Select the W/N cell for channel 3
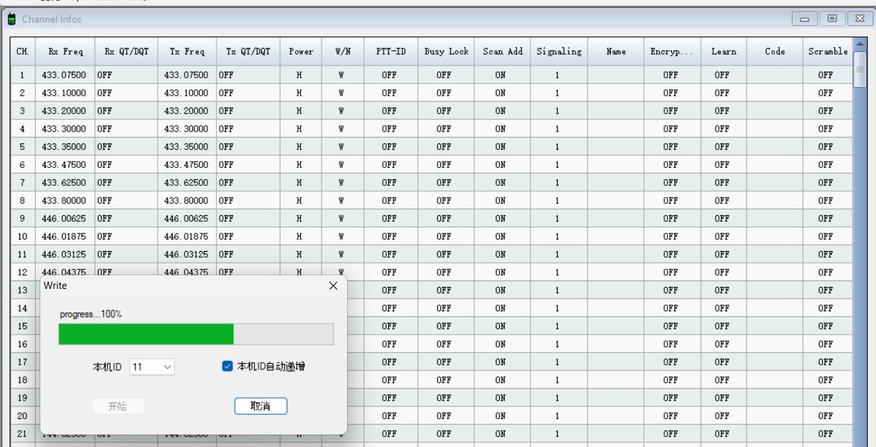Screen dimensions: 876x447 pos(342,111)
